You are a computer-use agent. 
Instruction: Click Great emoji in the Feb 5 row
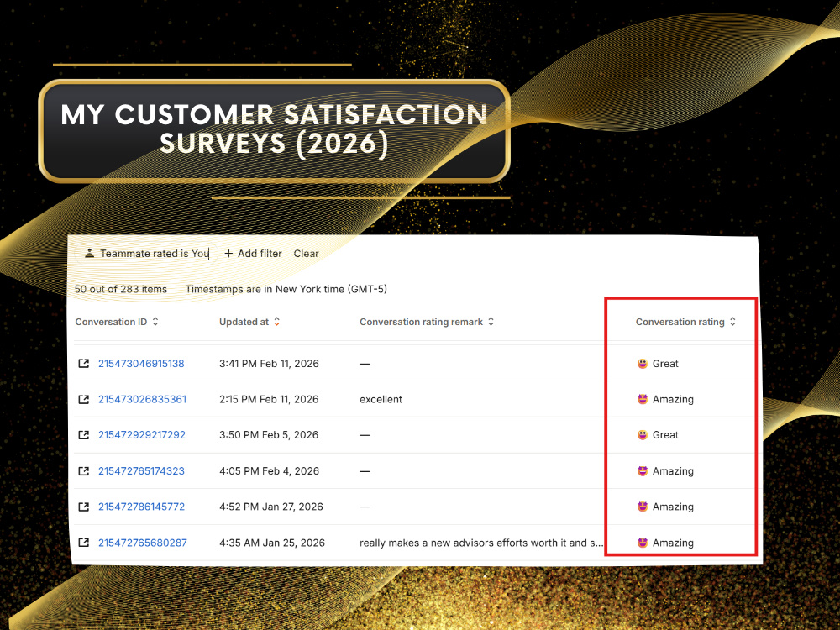(643, 435)
